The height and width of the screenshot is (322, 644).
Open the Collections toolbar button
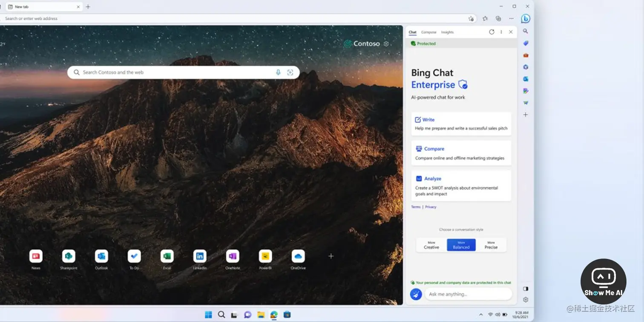[x=498, y=19]
